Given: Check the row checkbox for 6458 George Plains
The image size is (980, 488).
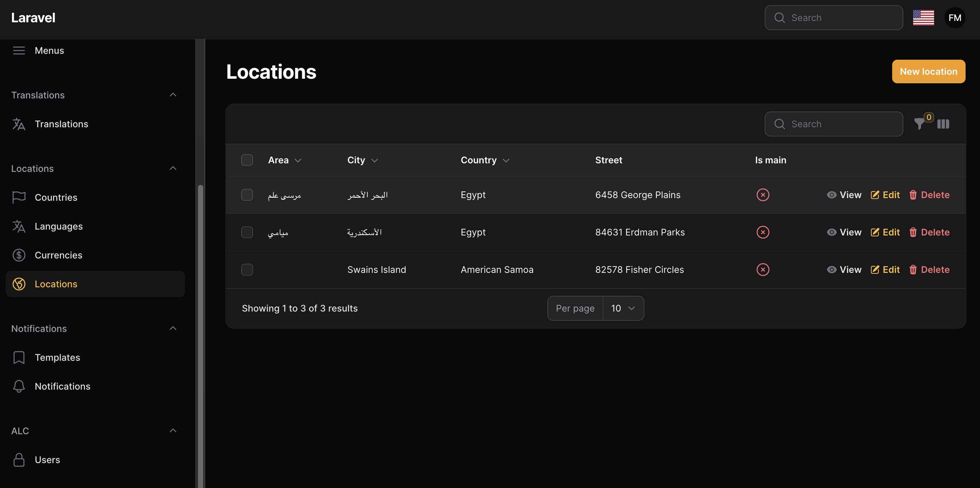Looking at the screenshot, I should click(247, 195).
